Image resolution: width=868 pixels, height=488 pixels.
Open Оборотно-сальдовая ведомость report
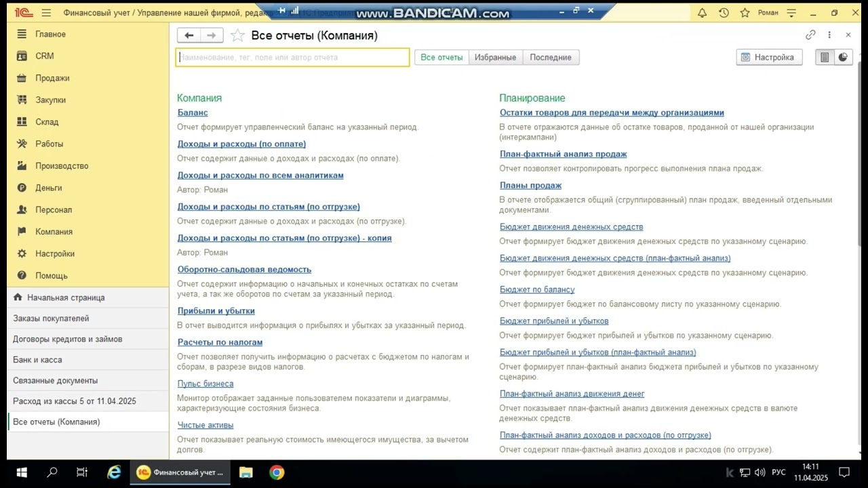coord(244,269)
